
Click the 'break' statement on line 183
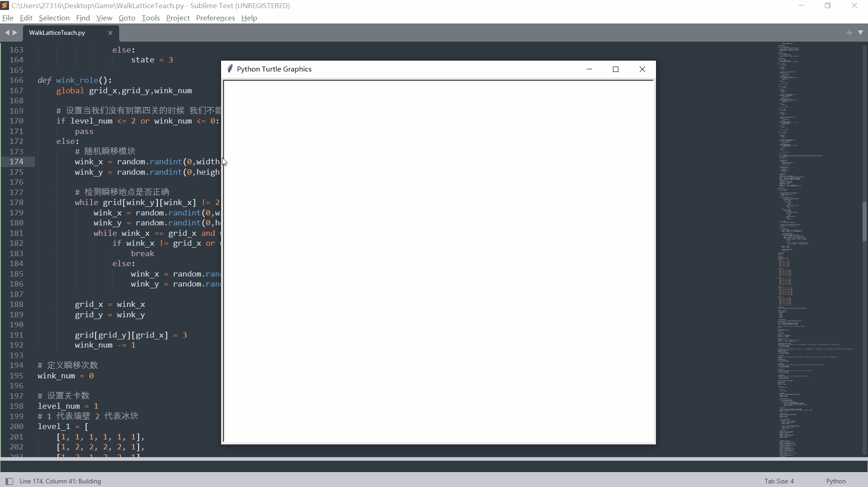pyautogui.click(x=143, y=253)
